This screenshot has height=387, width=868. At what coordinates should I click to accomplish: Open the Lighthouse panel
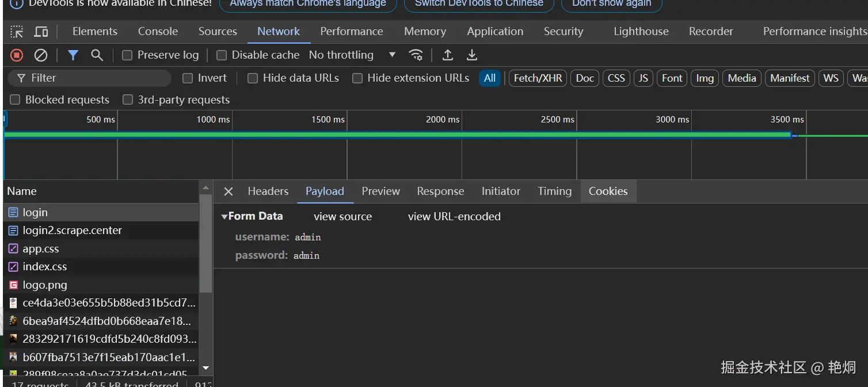pos(641,32)
